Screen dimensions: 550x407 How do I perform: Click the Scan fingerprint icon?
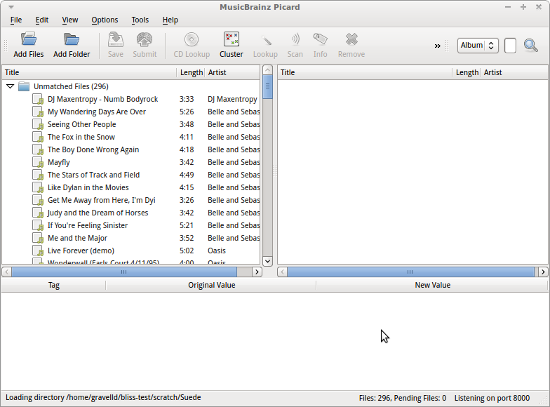tap(295, 39)
